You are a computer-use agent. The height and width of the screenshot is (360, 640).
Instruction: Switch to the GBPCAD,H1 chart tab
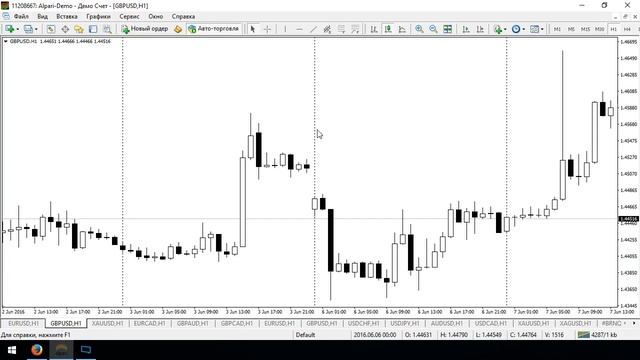pyautogui.click(x=237, y=323)
